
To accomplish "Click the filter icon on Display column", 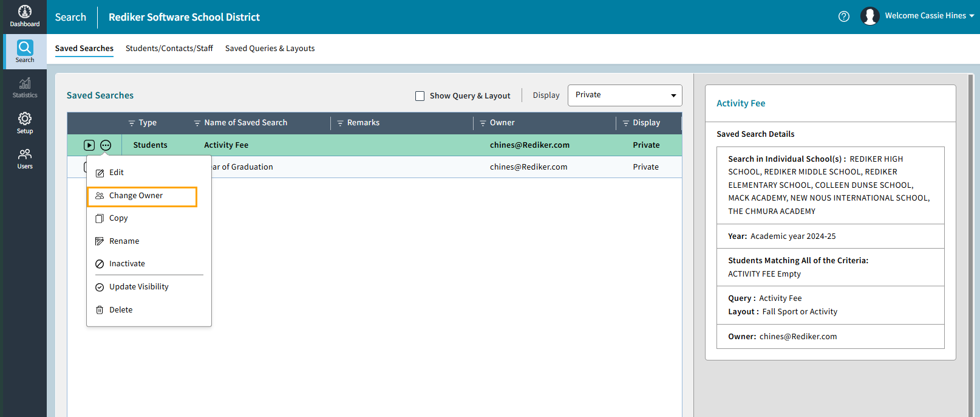I will [625, 123].
